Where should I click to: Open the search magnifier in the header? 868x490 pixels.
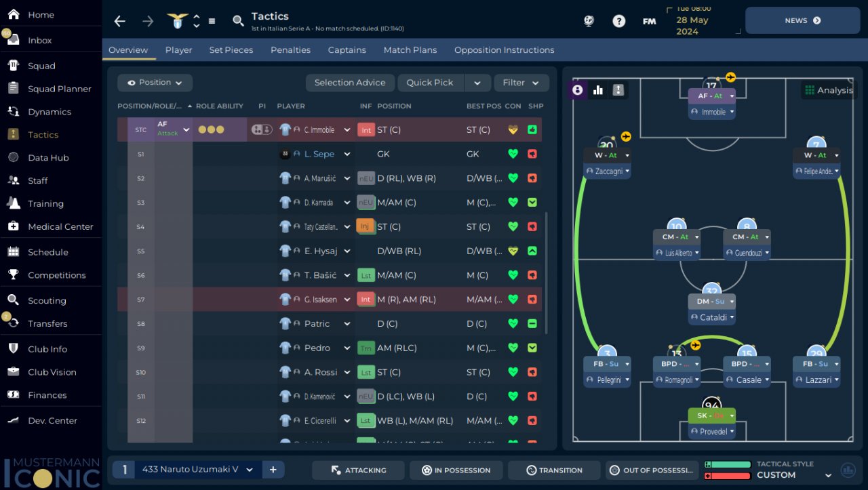click(238, 21)
